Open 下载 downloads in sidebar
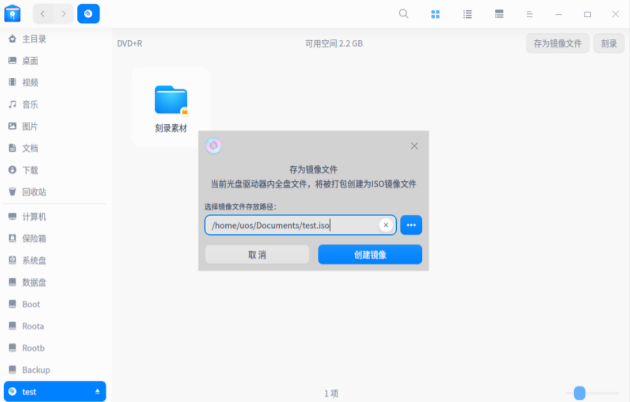Screen dimensions: 630x402 click(x=55, y=170)
